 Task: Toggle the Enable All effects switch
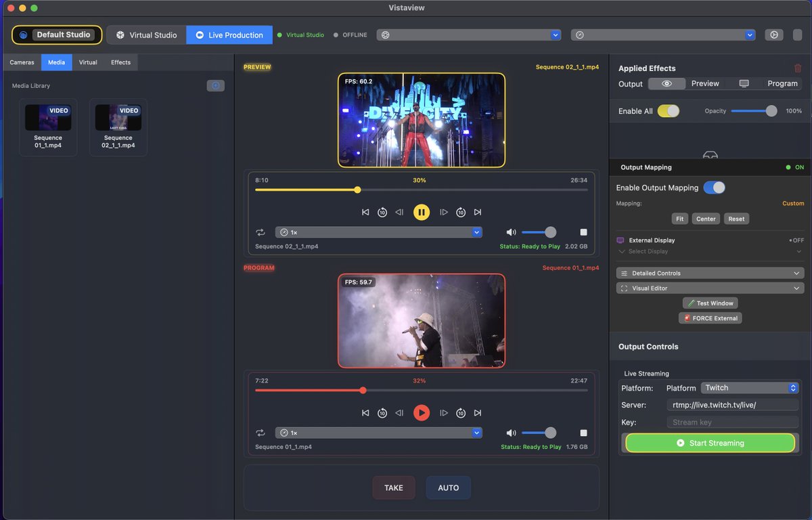668,111
